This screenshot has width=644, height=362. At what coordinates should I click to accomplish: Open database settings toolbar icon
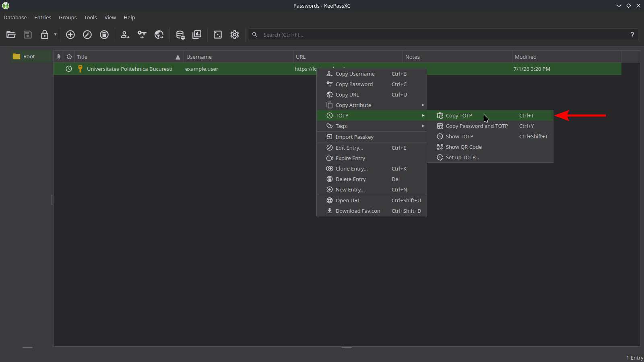(x=180, y=35)
